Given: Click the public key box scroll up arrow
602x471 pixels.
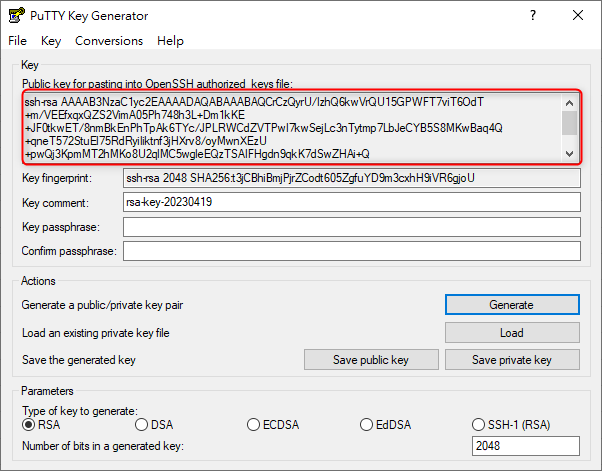Looking at the screenshot, I should [569, 103].
